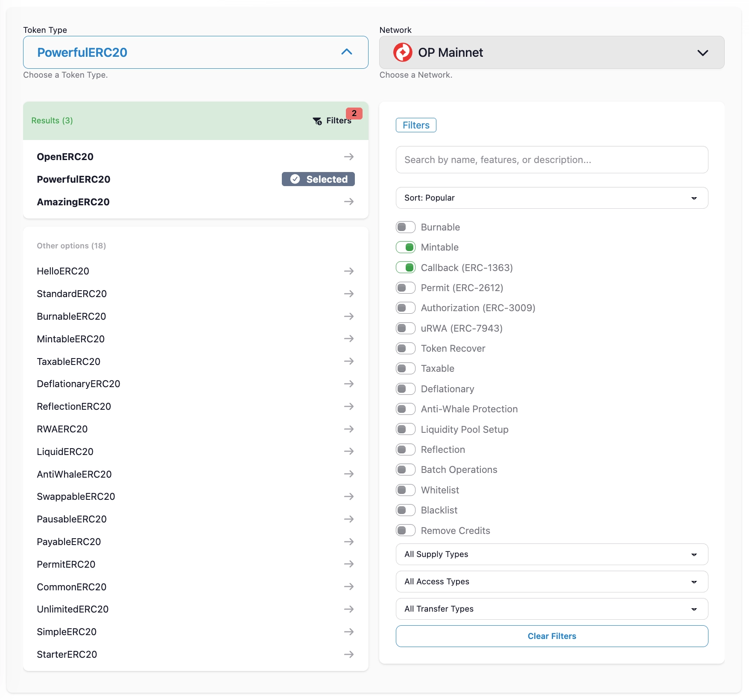Open the Sort: Popular dropdown
Image resolution: width=749 pixels, height=700 pixels.
click(552, 198)
